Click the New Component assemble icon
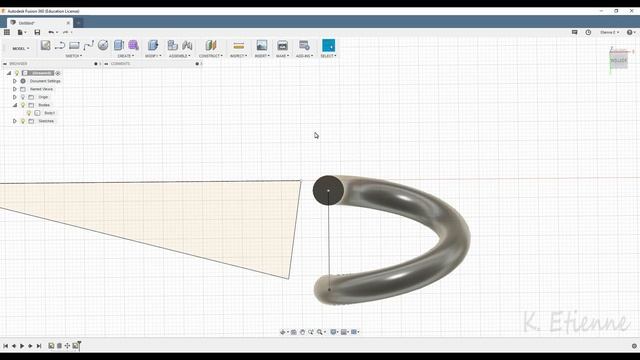This screenshot has width=640, height=360. pos(173,45)
